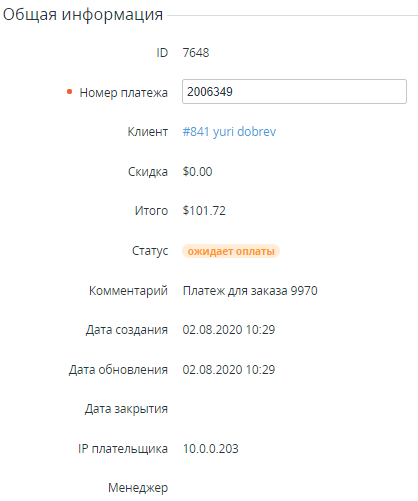Open client #841 yuri dobrev link
The width and height of the screenshot is (418, 501).
point(229,132)
